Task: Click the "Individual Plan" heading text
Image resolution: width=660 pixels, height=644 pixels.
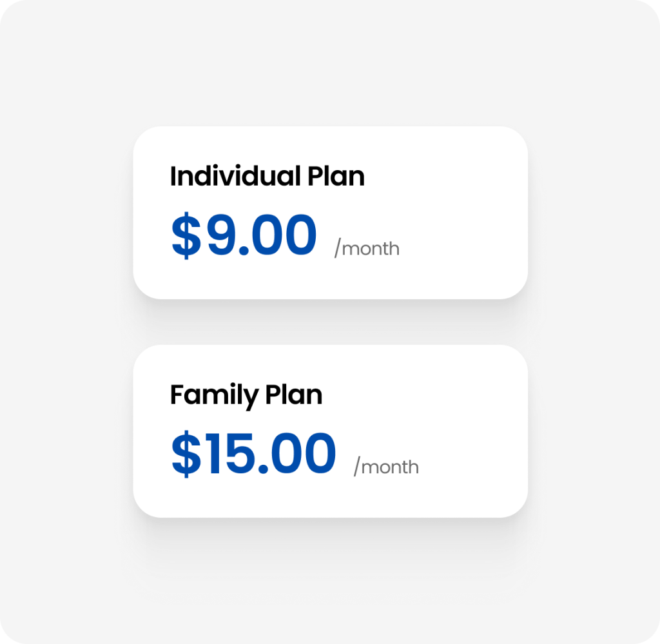Action: [267, 176]
